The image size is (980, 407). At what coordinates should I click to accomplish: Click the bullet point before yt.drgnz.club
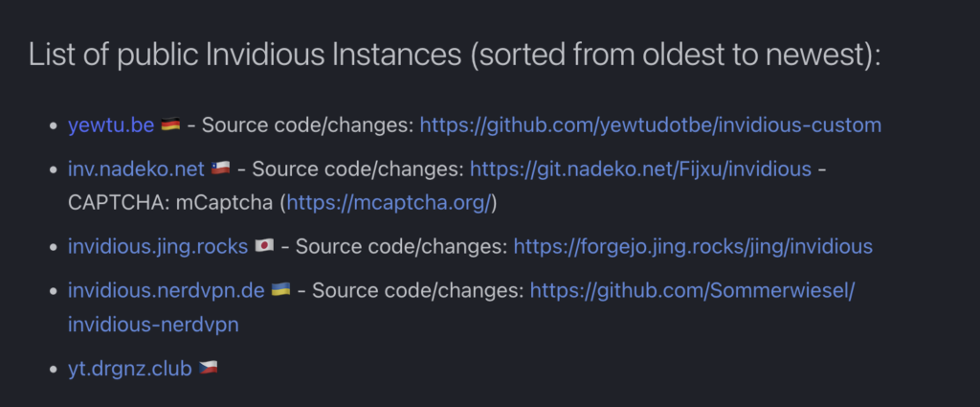[53, 368]
